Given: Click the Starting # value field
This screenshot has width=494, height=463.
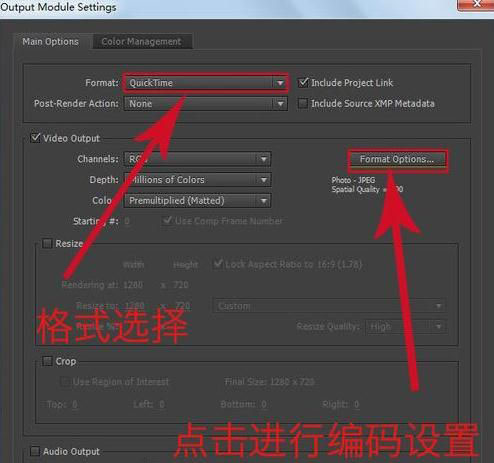Looking at the screenshot, I should tap(127, 221).
